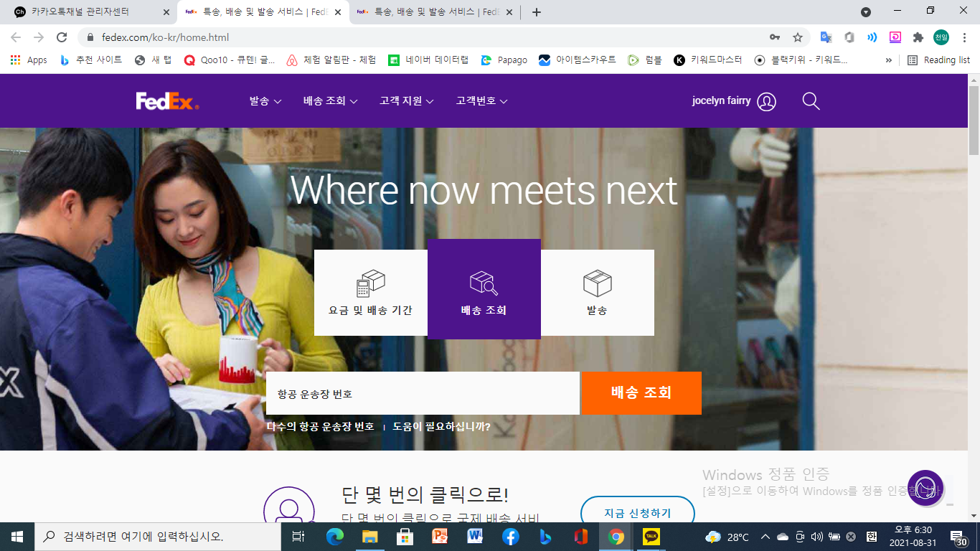Open KakaoTalk from the taskbar

coord(651,537)
